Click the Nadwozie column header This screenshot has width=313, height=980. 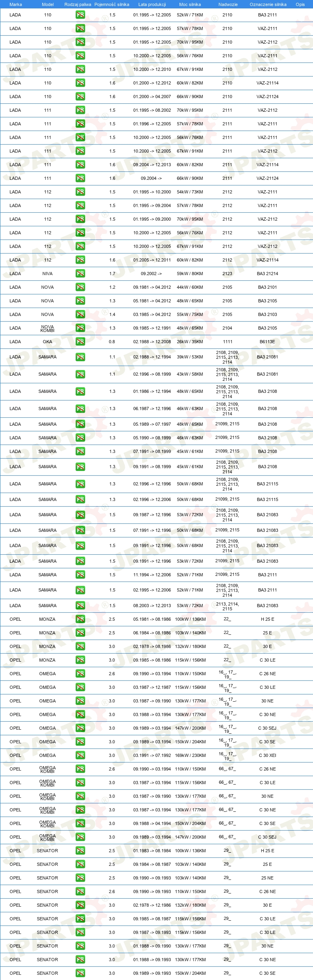coord(228,4)
